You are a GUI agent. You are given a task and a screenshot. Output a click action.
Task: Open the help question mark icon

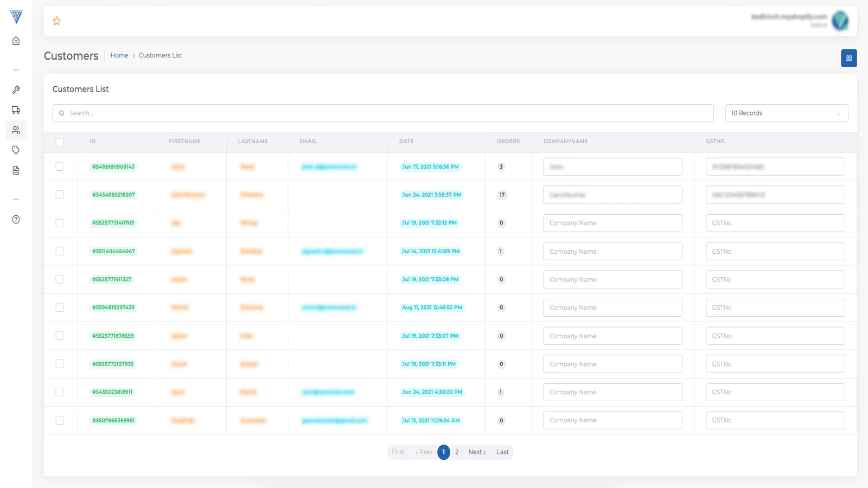click(16, 220)
